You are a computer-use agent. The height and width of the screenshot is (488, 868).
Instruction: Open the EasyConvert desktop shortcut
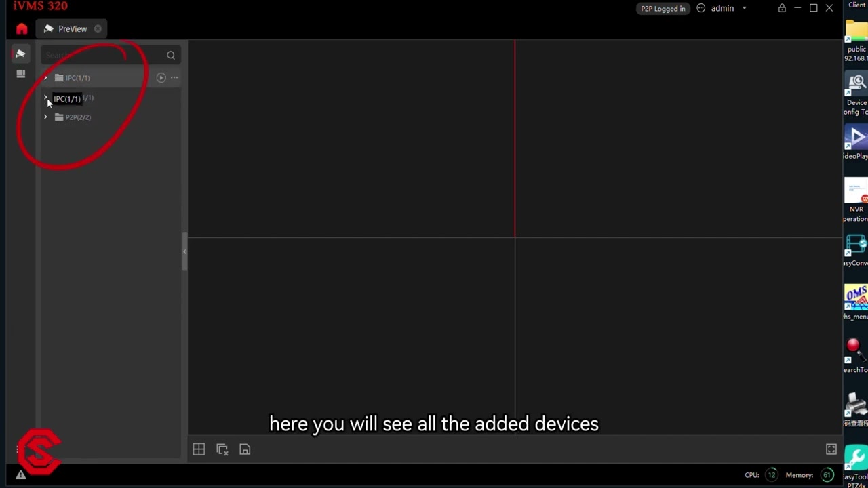(856, 251)
